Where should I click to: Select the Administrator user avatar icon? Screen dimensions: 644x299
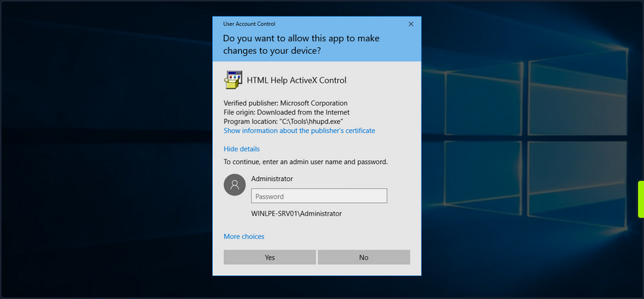pos(234,185)
